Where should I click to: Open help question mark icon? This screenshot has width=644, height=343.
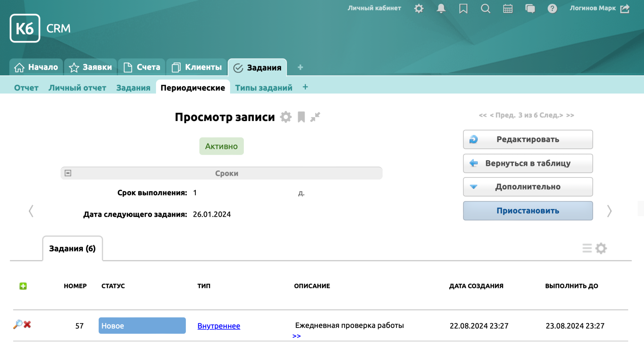(552, 8)
